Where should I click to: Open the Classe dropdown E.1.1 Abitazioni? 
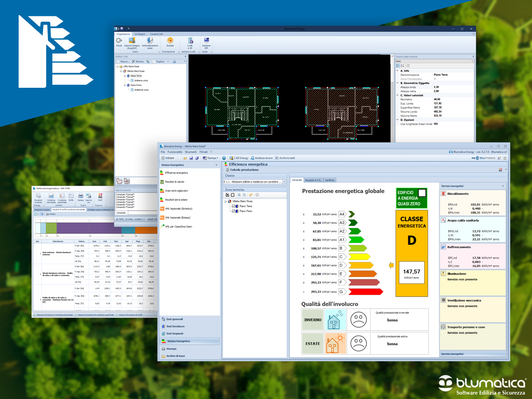[284, 182]
